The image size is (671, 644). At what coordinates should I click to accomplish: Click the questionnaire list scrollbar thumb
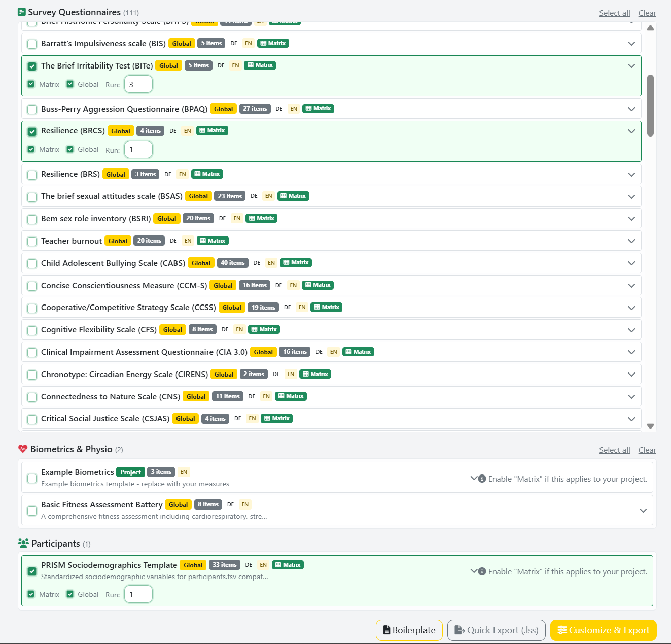[650, 106]
